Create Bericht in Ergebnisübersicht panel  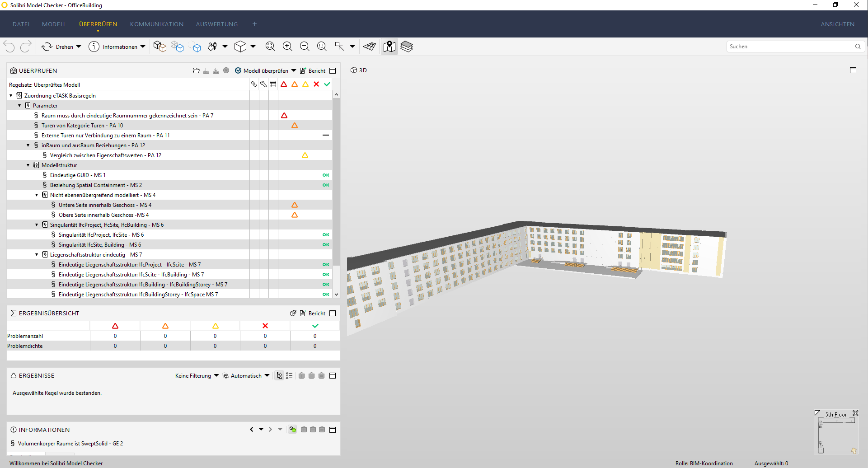point(313,313)
